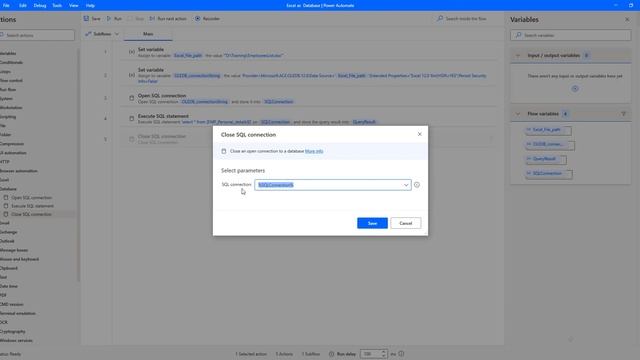This screenshot has height=360, width=640.
Task: Open the Tools menu
Action: pyautogui.click(x=57, y=6)
